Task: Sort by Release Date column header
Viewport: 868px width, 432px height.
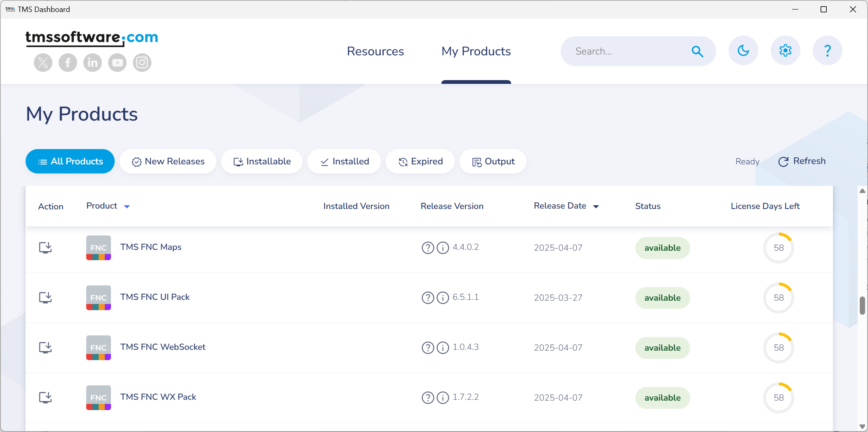Action: (x=560, y=206)
